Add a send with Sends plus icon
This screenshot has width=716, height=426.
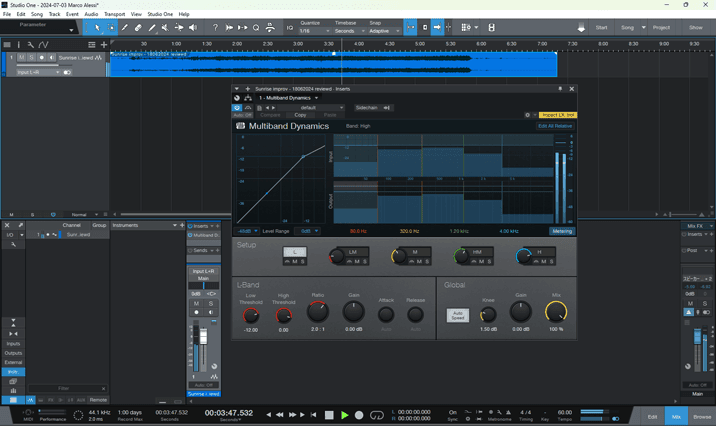coord(217,250)
